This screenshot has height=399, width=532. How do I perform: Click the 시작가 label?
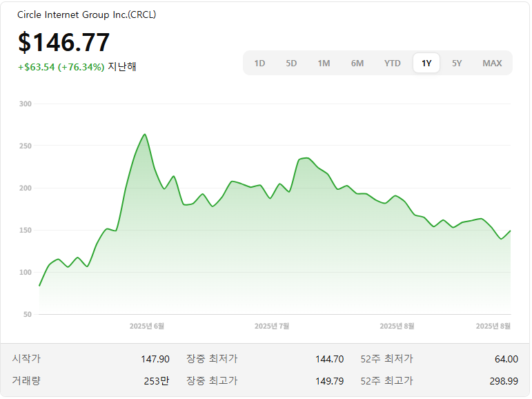(x=26, y=358)
